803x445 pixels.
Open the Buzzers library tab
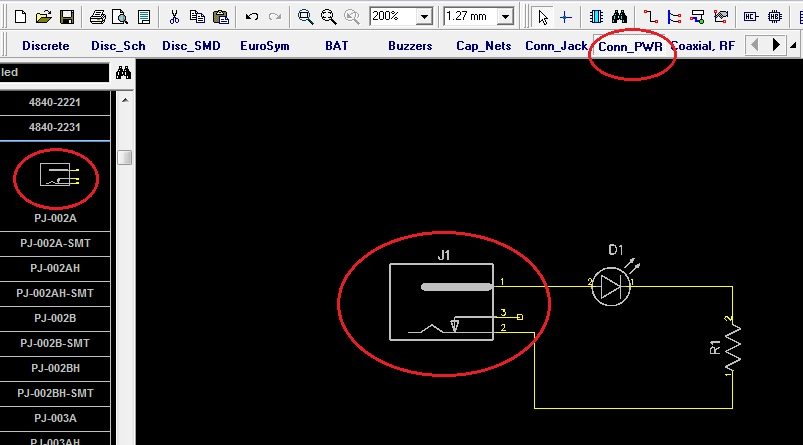click(x=410, y=46)
